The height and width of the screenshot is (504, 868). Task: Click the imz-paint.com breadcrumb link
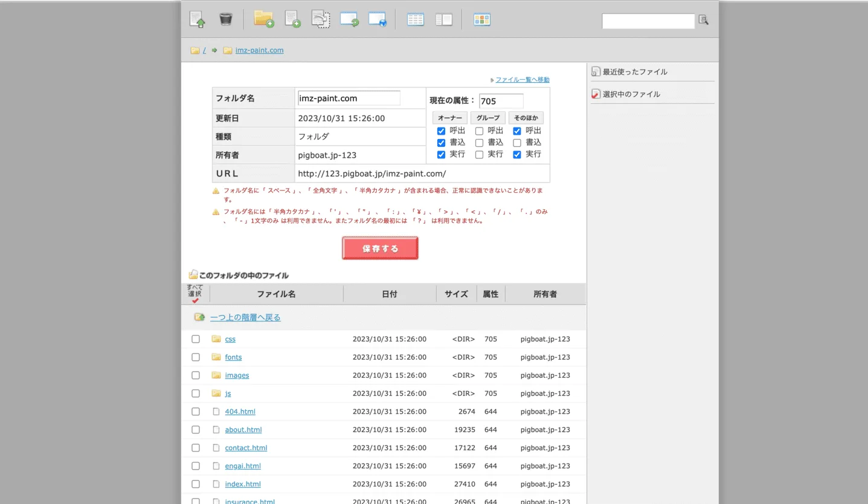[259, 50]
